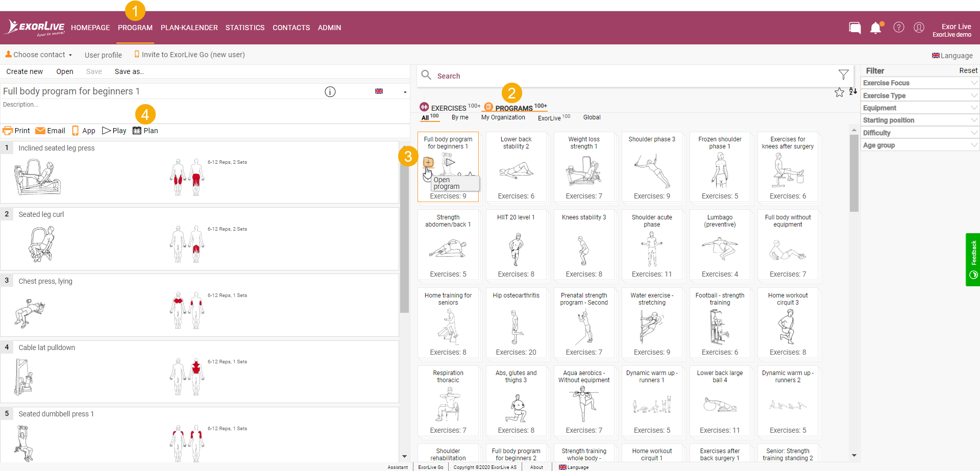Edit program title field
Screen dimensions: 980x471
tap(161, 91)
